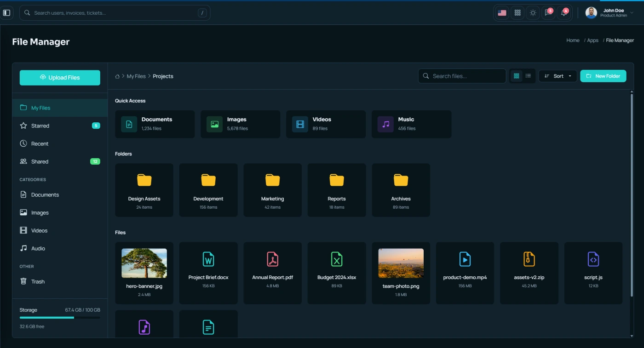Open the Archives folder
Image resolution: width=644 pixels, height=348 pixels.
(x=401, y=190)
